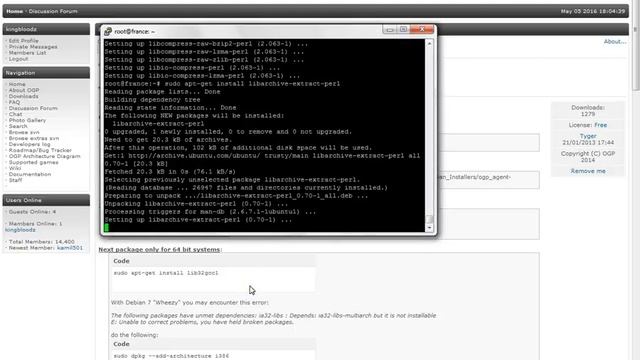Close the root@france terminal window
This screenshot has height=360, width=640.
coord(422,29)
